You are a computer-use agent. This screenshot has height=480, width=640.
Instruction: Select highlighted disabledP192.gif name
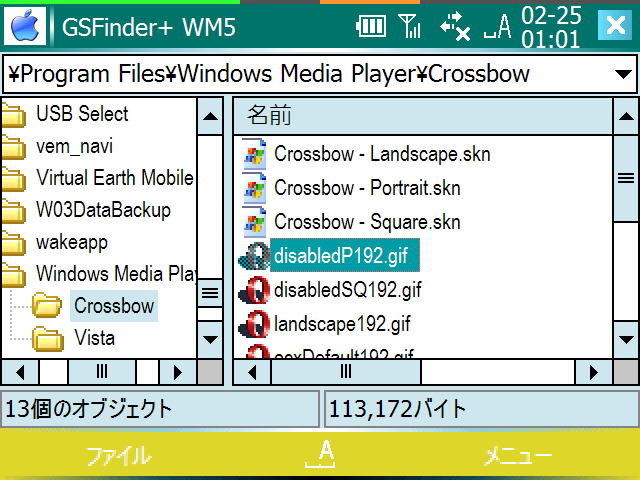point(345,256)
